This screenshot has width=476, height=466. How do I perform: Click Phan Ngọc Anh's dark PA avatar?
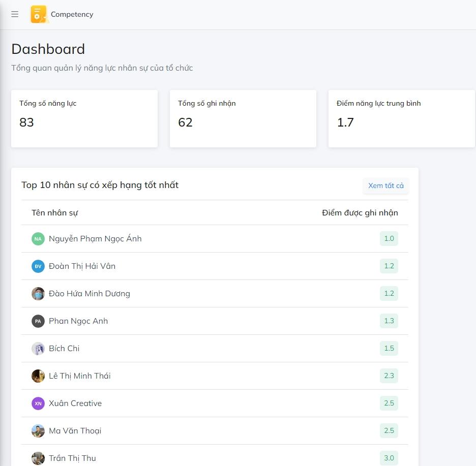[x=38, y=321]
